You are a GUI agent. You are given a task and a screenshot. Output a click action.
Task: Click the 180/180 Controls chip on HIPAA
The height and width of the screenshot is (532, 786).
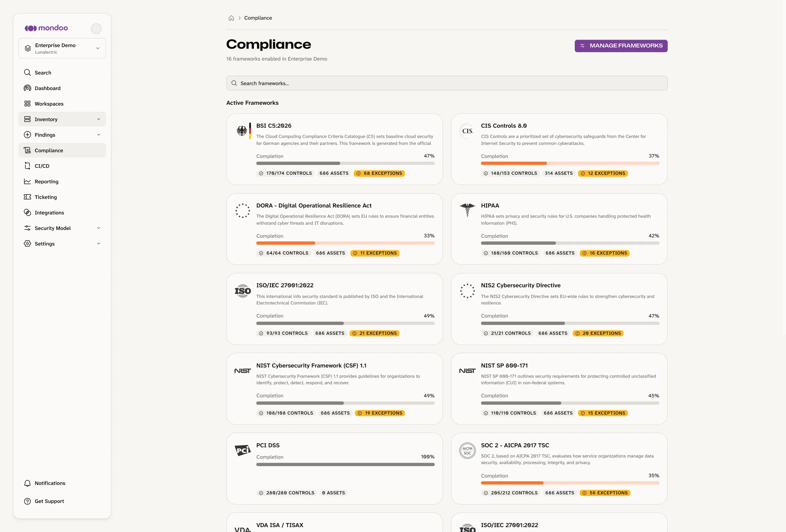point(511,253)
